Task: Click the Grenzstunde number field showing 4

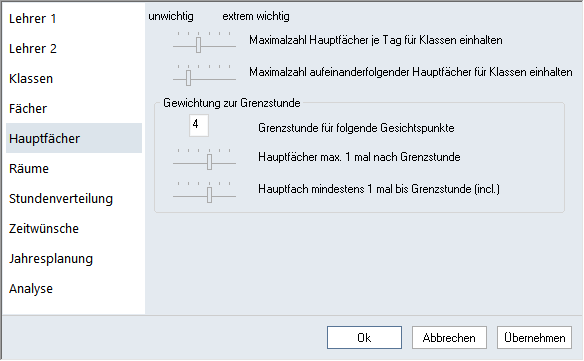Action: (199, 125)
